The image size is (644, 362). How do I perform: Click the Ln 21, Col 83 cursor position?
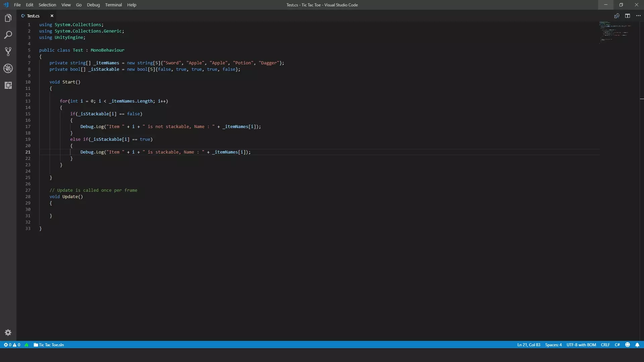529,345
